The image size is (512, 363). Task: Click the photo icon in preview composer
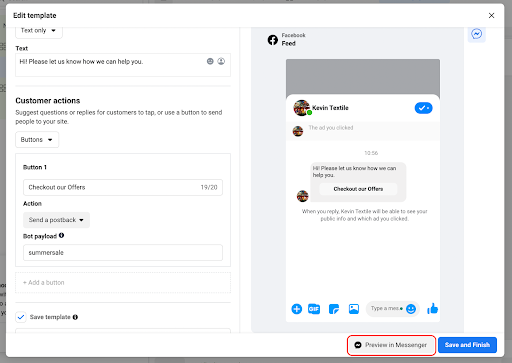(x=354, y=309)
